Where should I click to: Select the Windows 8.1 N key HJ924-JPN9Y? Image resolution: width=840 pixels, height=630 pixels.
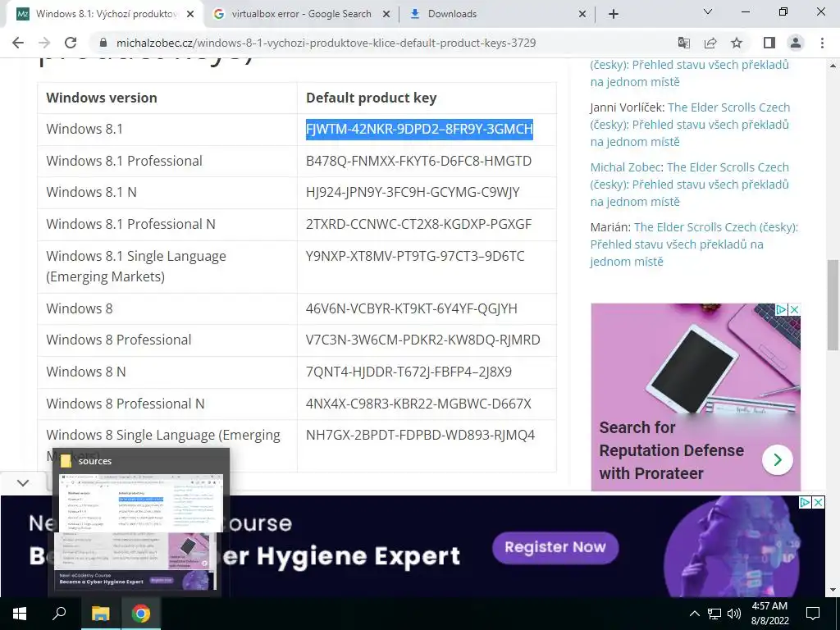[413, 192]
